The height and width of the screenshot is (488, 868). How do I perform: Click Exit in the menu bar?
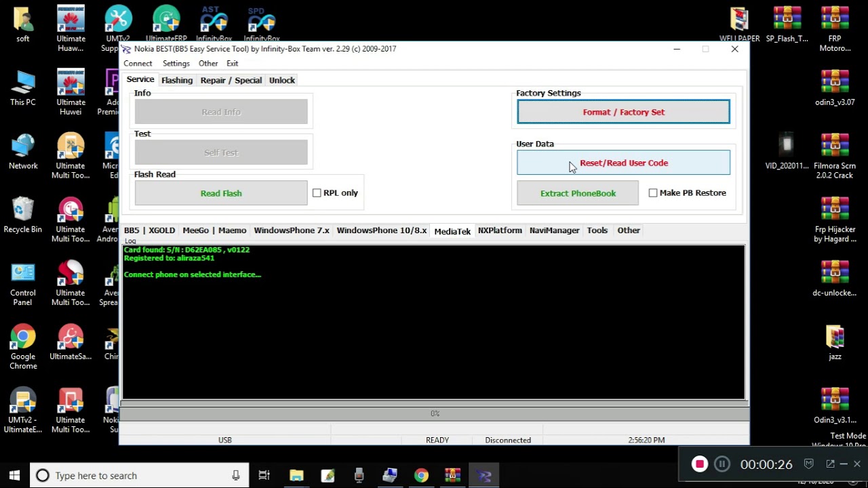click(x=233, y=63)
